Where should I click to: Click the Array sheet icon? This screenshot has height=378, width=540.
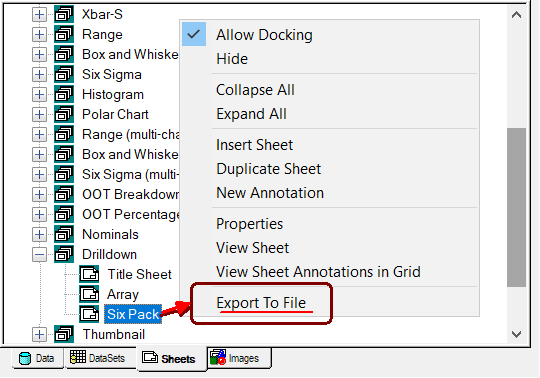pos(89,294)
